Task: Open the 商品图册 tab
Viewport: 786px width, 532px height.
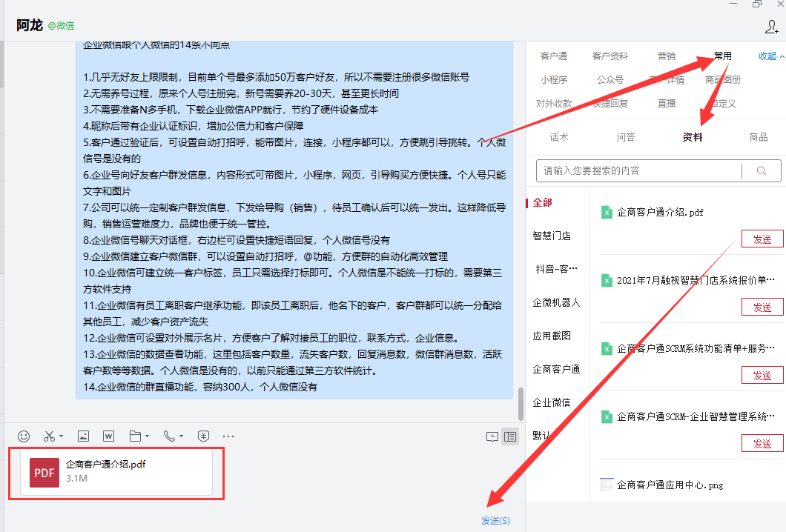Action: [x=722, y=79]
